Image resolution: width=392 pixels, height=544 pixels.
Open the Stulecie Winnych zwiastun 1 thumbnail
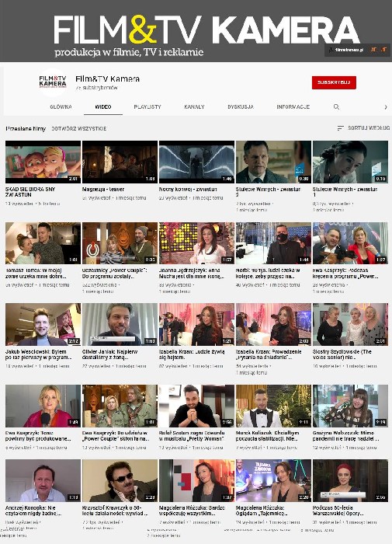pyautogui.click(x=350, y=162)
